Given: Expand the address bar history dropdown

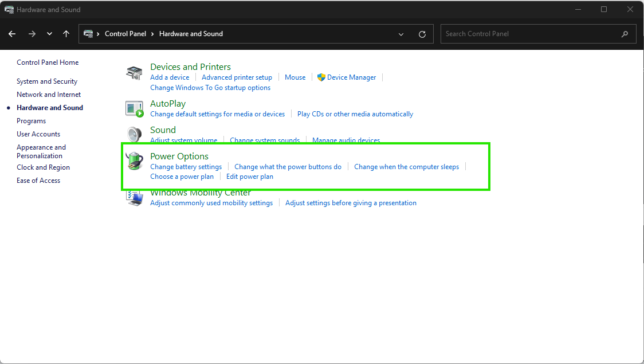Looking at the screenshot, I should click(401, 34).
